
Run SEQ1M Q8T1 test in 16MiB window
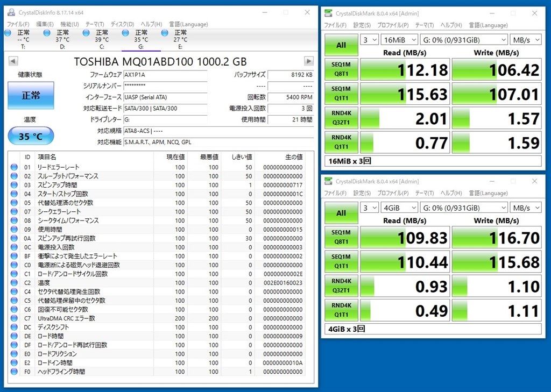tap(341, 69)
